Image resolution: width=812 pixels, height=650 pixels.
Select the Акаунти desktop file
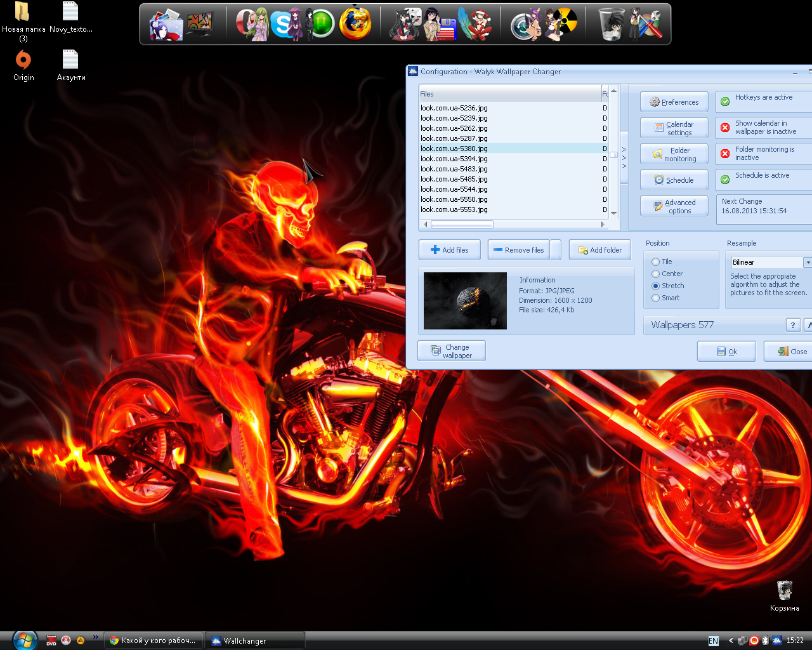(70, 65)
